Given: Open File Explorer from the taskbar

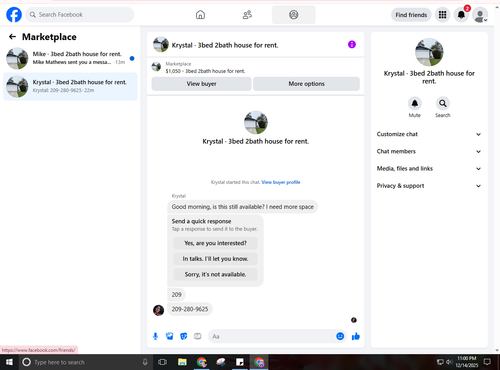Looking at the screenshot, I should click(182, 362).
